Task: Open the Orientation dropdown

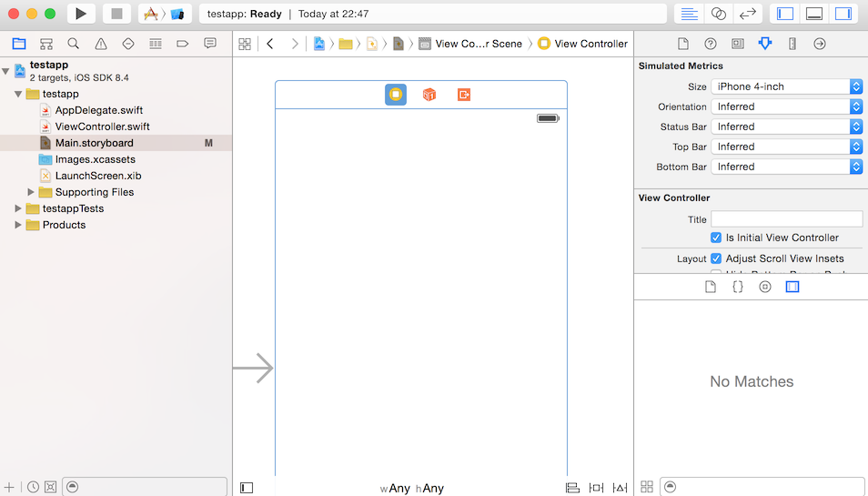Action: click(x=786, y=106)
